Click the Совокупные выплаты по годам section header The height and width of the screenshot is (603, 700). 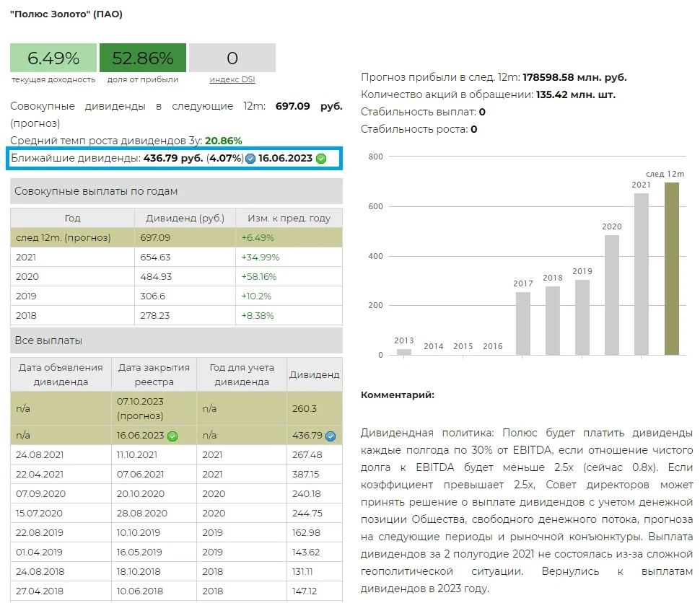click(176, 191)
